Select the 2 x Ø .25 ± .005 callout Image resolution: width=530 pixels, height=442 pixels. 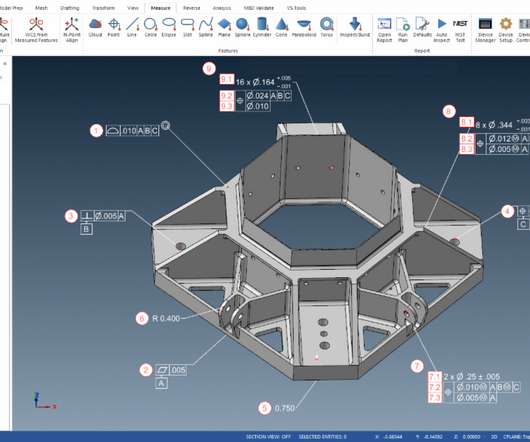pos(472,377)
